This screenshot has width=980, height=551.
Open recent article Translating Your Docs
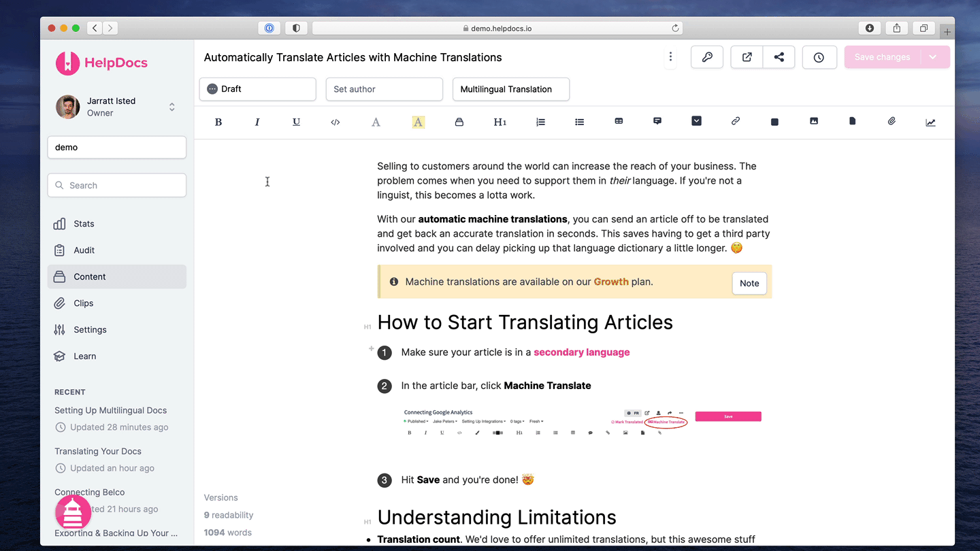coord(98,451)
